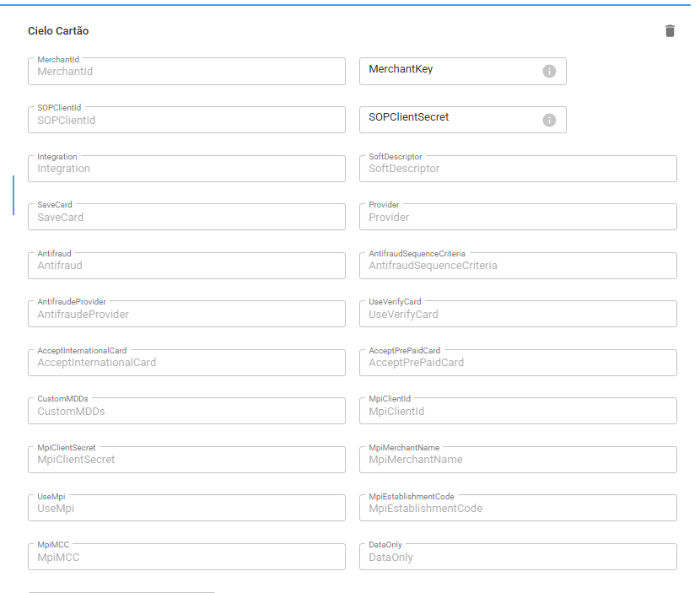Click the SOPClientSecret input

463,120
